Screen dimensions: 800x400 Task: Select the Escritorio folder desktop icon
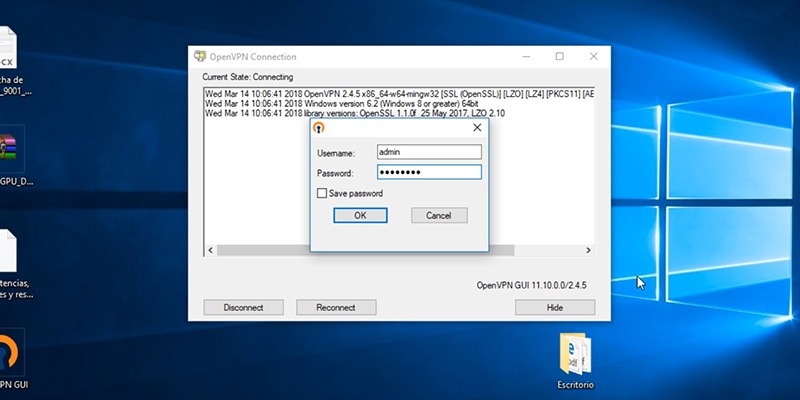575,354
